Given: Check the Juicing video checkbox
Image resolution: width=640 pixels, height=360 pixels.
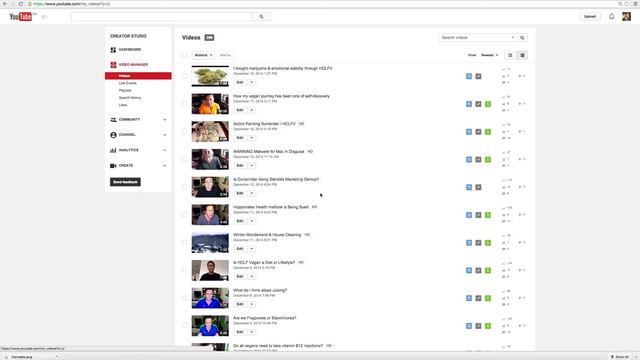Looking at the screenshot, I should (x=184, y=298).
